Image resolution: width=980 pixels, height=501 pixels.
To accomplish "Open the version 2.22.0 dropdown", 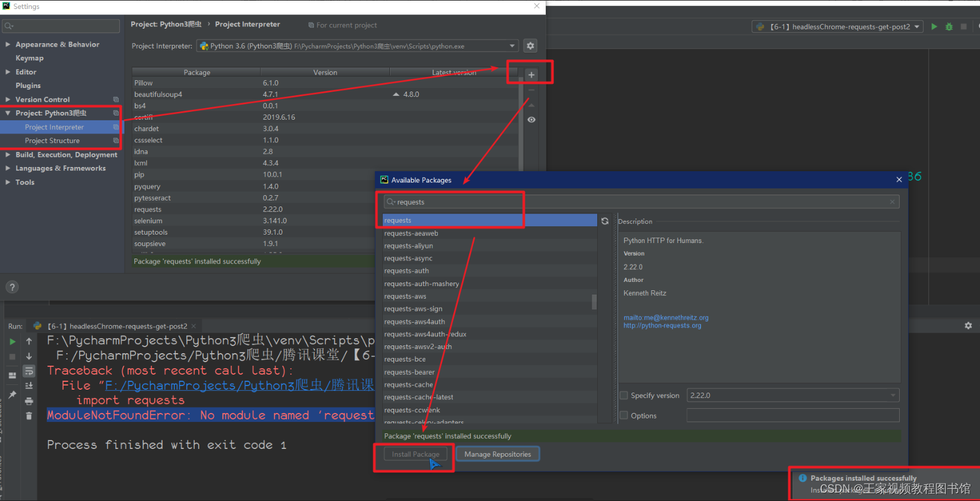I will click(x=893, y=395).
